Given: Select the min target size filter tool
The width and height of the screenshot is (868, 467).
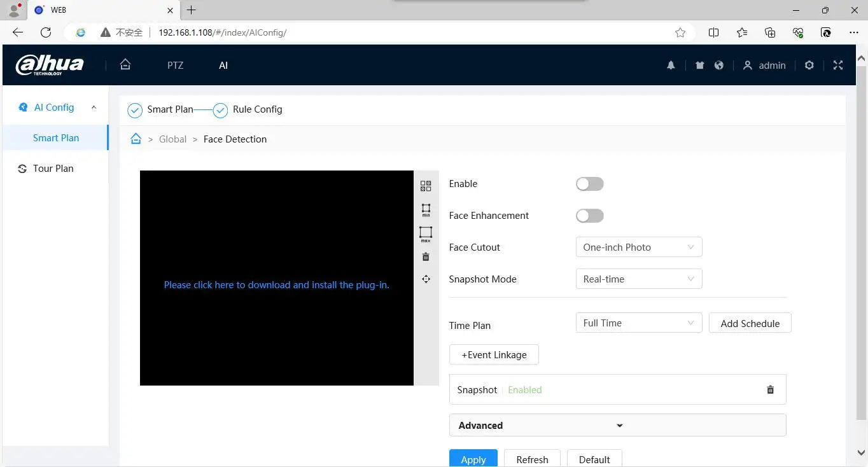Looking at the screenshot, I should [x=426, y=210].
